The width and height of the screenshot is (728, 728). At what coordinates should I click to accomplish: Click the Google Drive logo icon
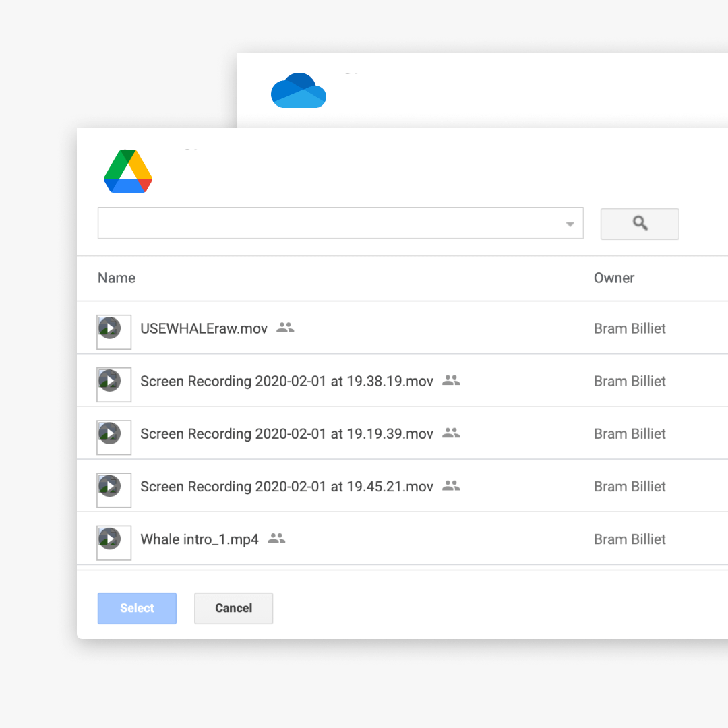point(128,171)
